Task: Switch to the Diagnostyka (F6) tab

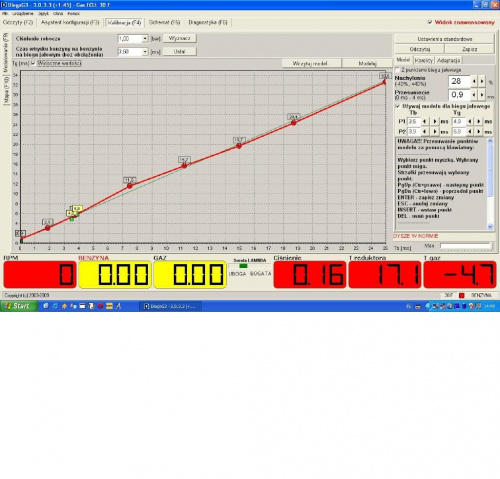Action: click(208, 22)
